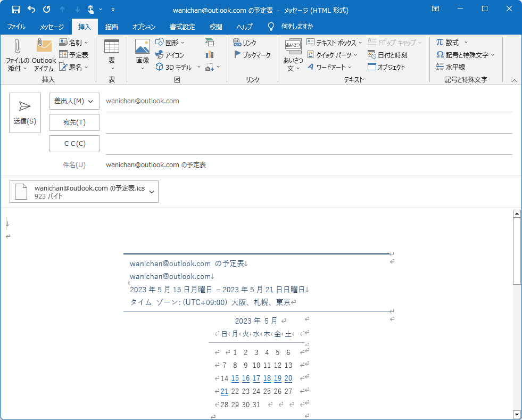Click the message body scrollbar down arrow
Image resolution: width=522 pixels, height=420 pixels.
click(x=517, y=415)
